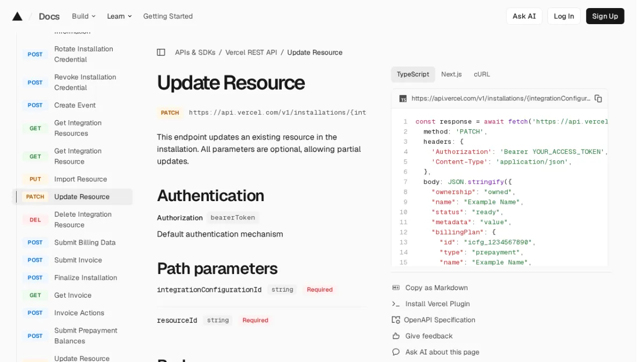Viewport: 644px width, 362px height.
Task: Click Ask AI about this page link
Action: (442, 352)
